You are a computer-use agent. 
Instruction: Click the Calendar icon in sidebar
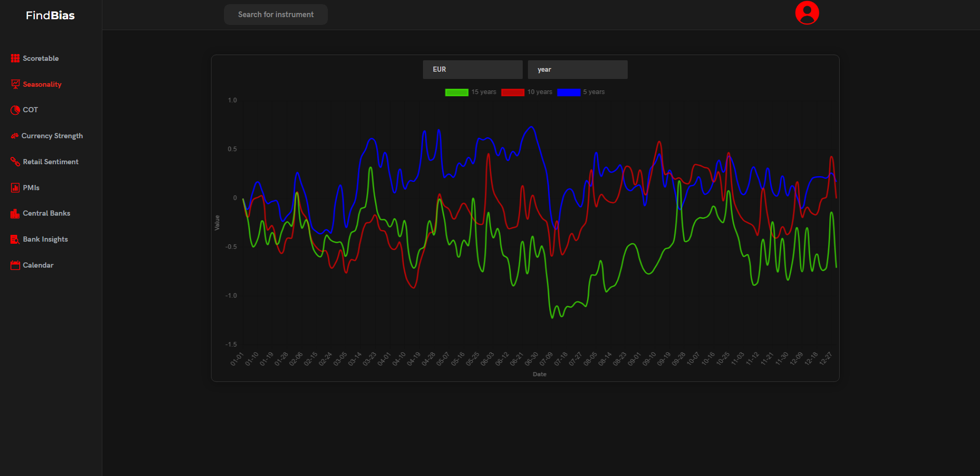(x=15, y=265)
